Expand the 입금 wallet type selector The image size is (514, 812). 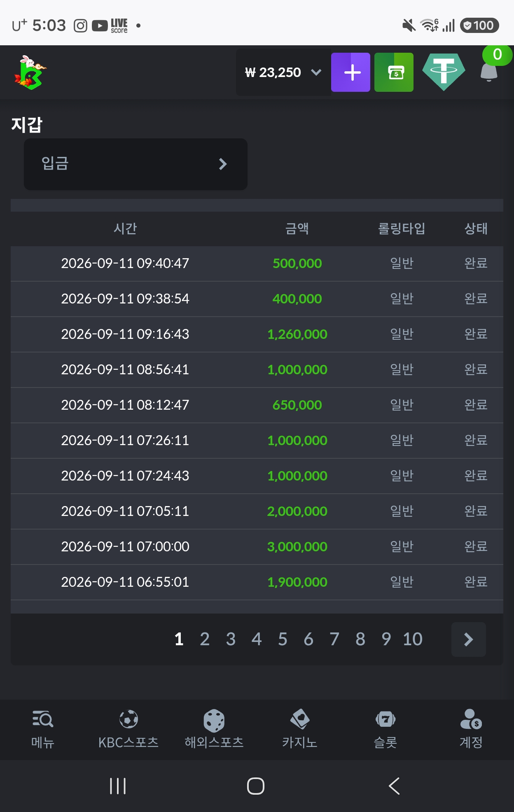pos(136,164)
